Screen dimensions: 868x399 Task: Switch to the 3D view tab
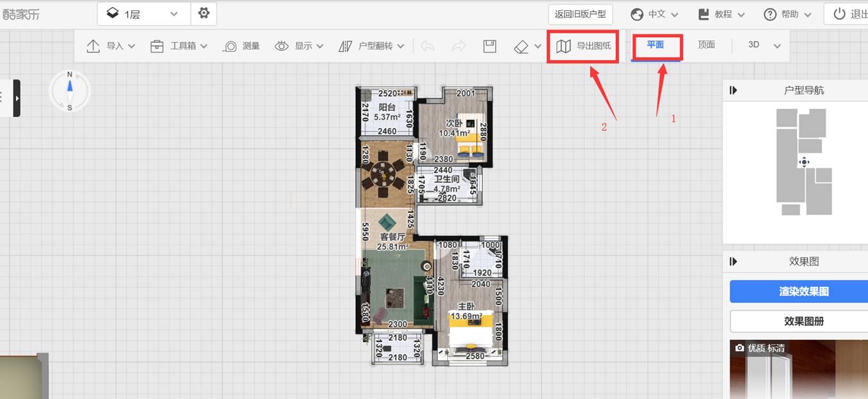pos(754,45)
